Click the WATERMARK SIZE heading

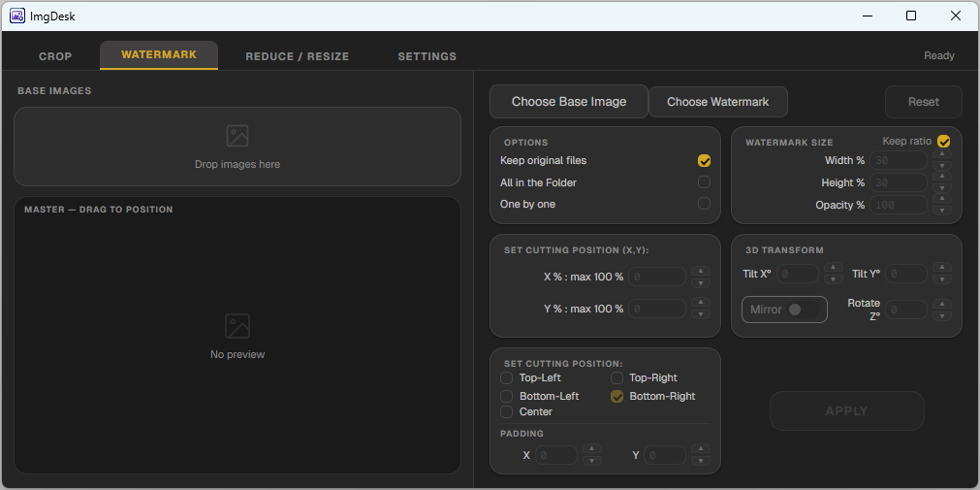[x=789, y=143]
